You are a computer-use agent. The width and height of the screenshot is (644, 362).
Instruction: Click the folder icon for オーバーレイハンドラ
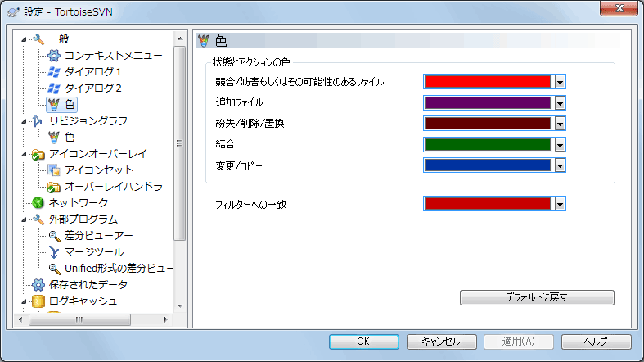(54, 187)
